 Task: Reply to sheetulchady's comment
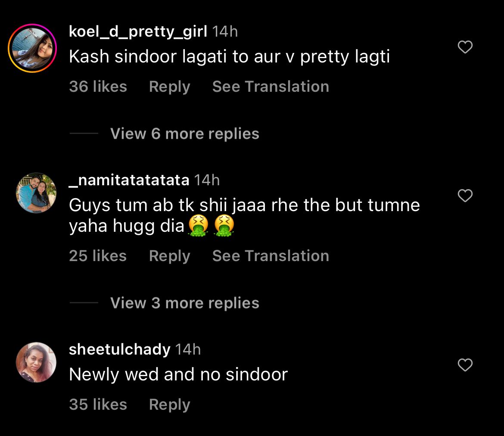click(x=169, y=405)
